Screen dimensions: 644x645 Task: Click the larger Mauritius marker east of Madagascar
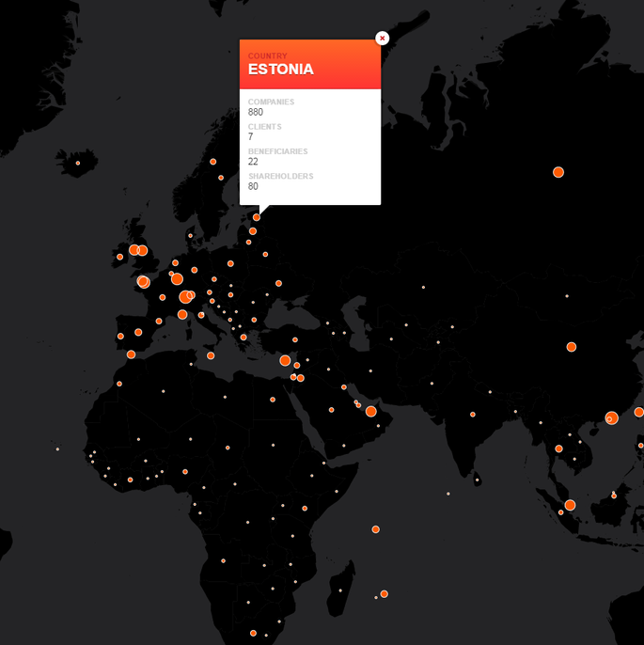click(385, 594)
